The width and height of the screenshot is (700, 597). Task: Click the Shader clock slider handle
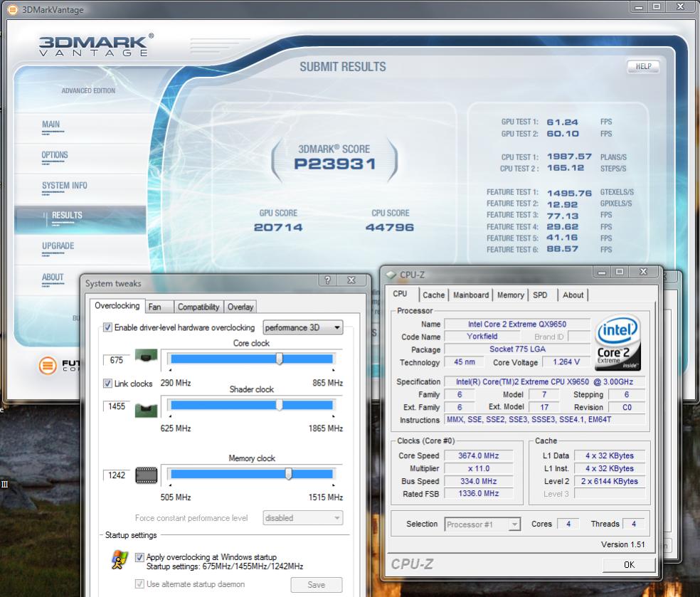(279, 405)
